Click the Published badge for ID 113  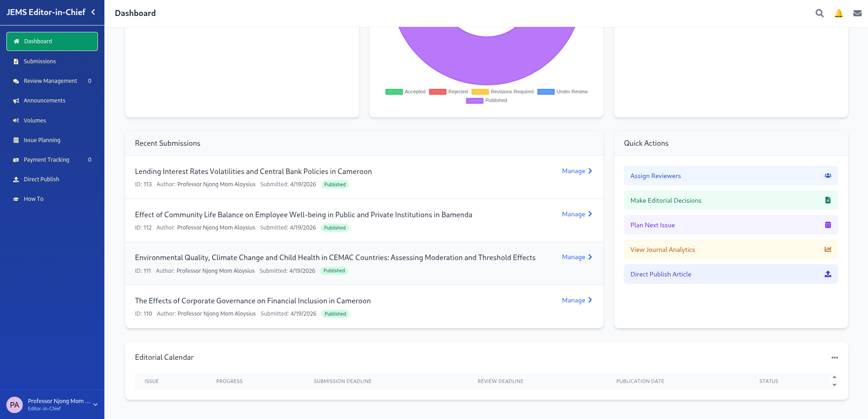pos(335,184)
